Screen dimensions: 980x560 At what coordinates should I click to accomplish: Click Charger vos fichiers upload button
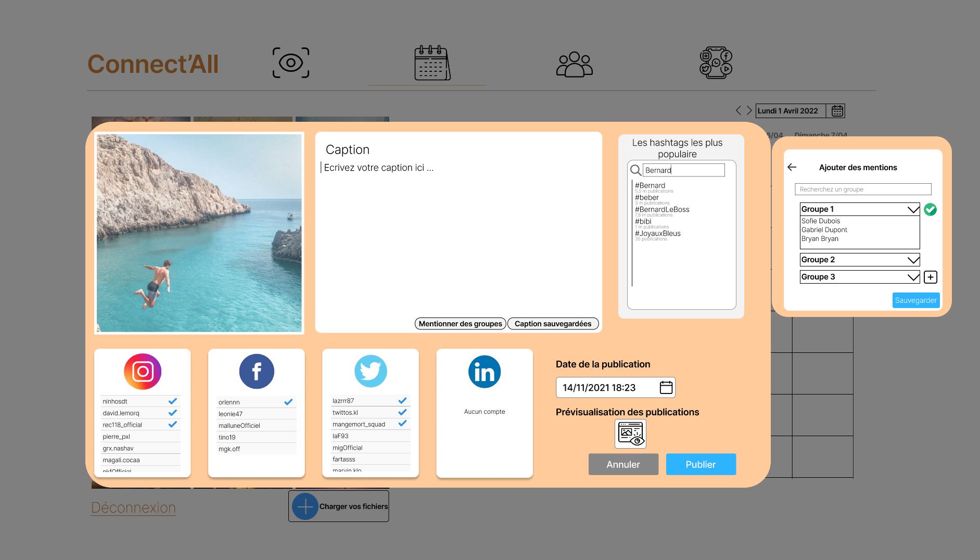(x=339, y=506)
